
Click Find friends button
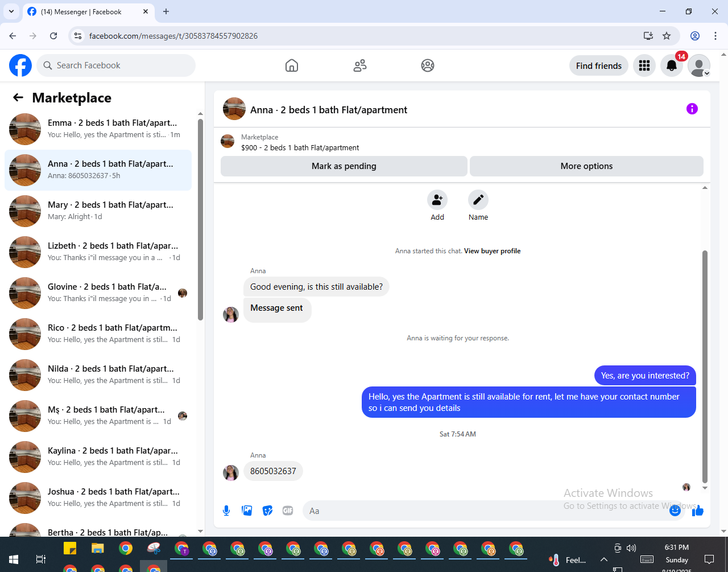coord(599,65)
